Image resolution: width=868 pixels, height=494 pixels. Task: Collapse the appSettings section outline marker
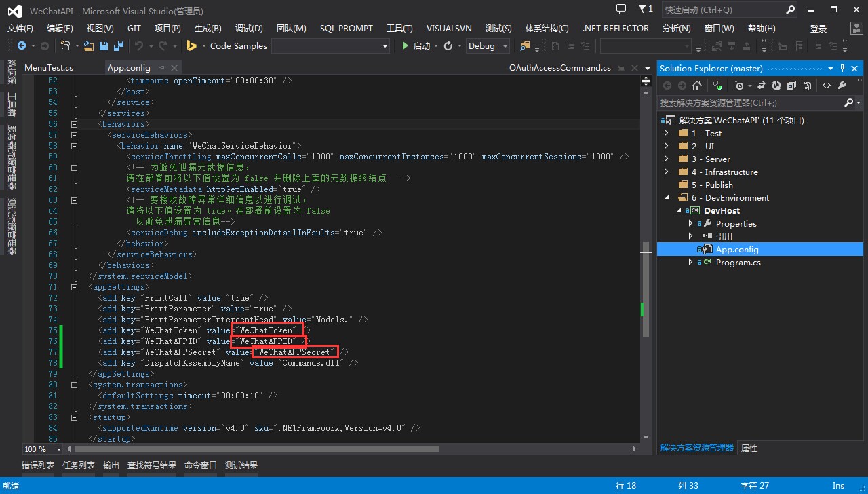click(75, 287)
